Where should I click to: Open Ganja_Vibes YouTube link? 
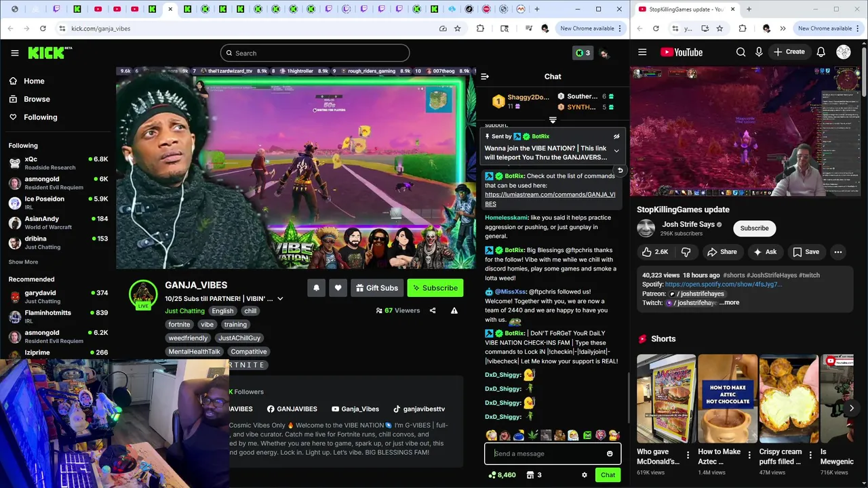[355, 409]
